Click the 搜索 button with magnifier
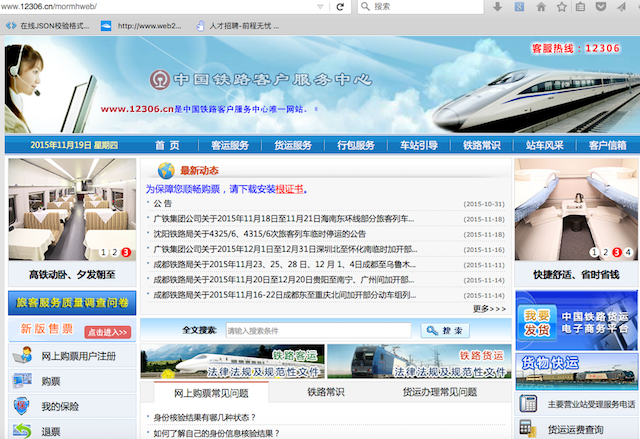640x439 pixels. pos(445,330)
